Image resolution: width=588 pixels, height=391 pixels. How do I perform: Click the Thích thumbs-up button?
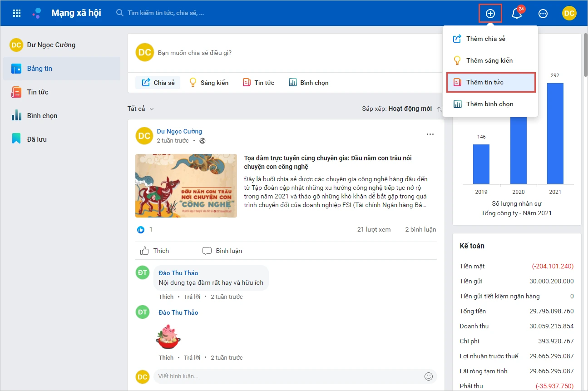pos(154,251)
